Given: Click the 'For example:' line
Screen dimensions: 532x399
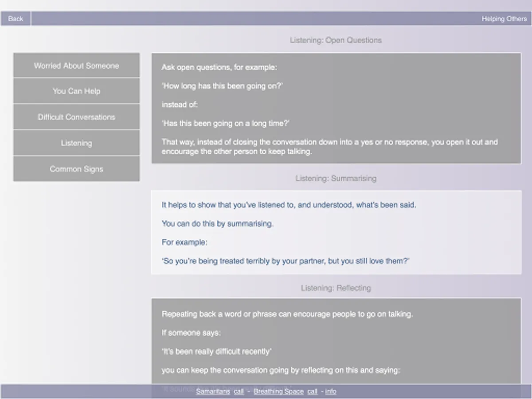Looking at the screenshot, I should pyautogui.click(x=184, y=243).
